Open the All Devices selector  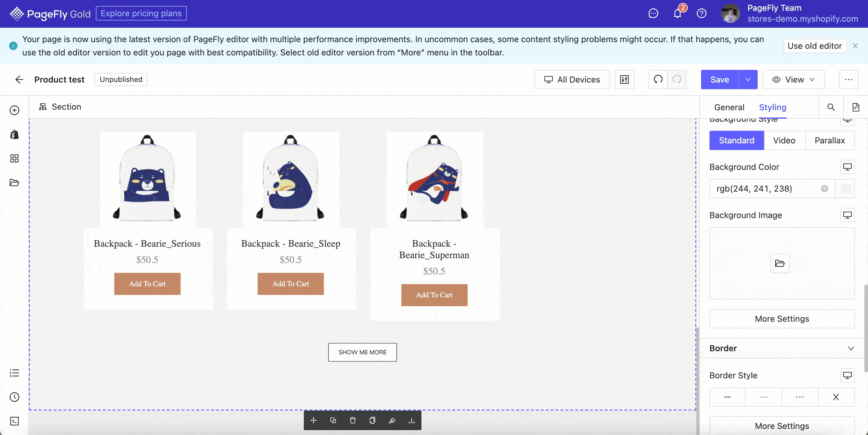[572, 80]
